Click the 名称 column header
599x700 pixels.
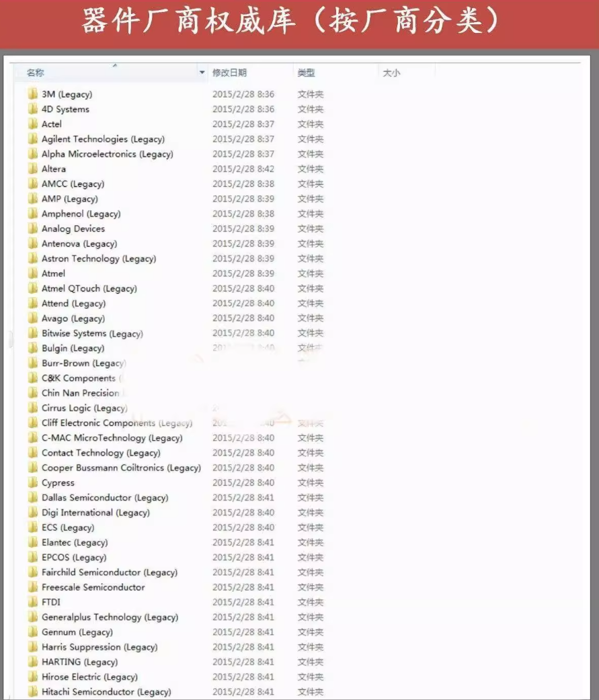36,73
